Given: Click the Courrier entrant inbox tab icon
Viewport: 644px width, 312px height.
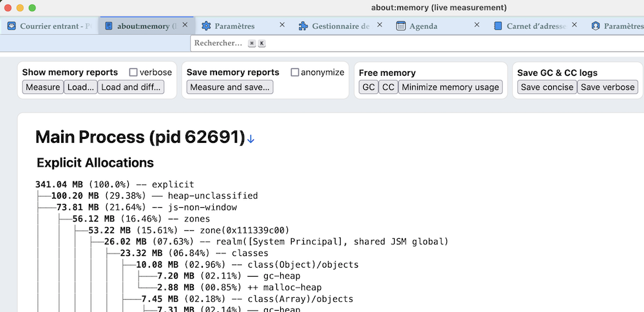Looking at the screenshot, I should tap(12, 26).
